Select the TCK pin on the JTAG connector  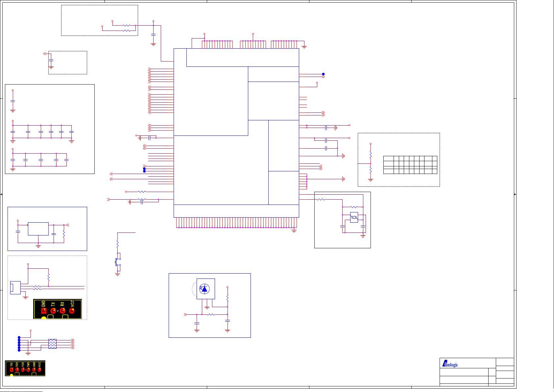pos(23,369)
